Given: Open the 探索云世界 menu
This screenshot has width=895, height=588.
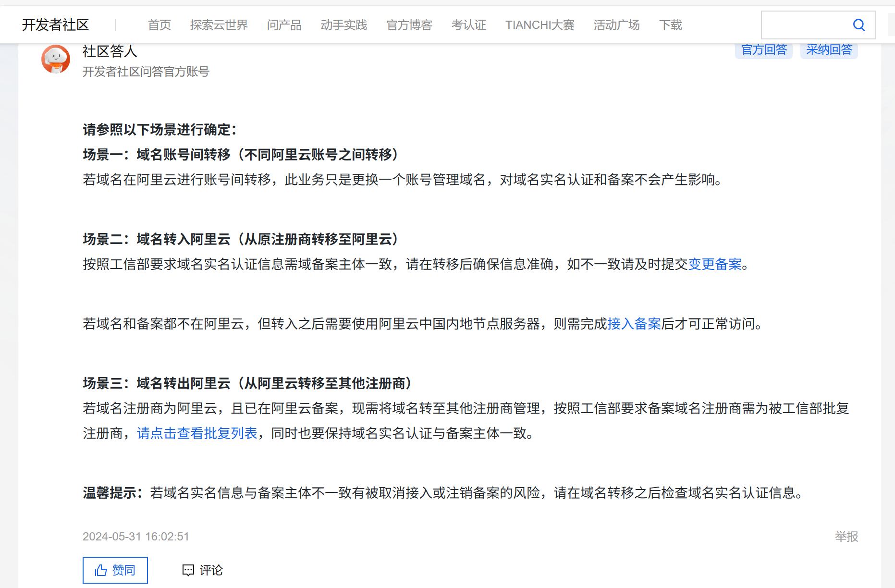Looking at the screenshot, I should click(219, 25).
